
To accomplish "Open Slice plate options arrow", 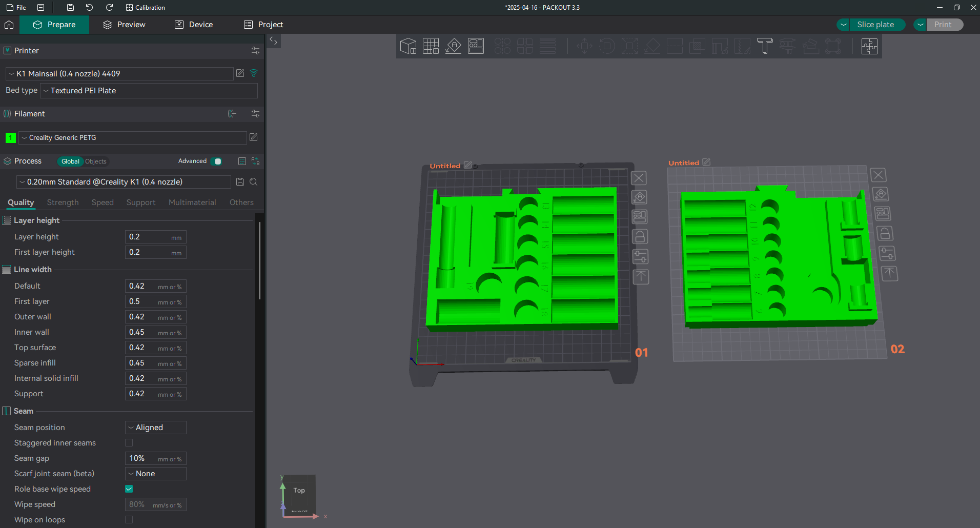I will (x=843, y=25).
